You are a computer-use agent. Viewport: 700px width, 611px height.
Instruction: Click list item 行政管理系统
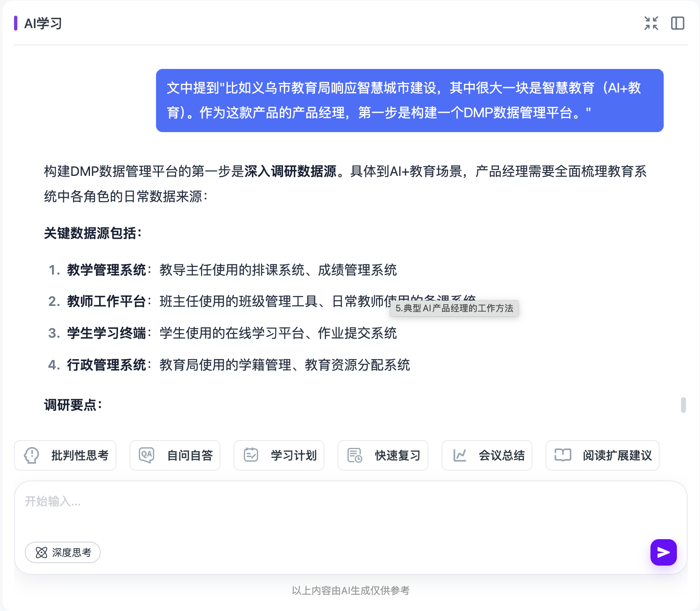coord(229,365)
